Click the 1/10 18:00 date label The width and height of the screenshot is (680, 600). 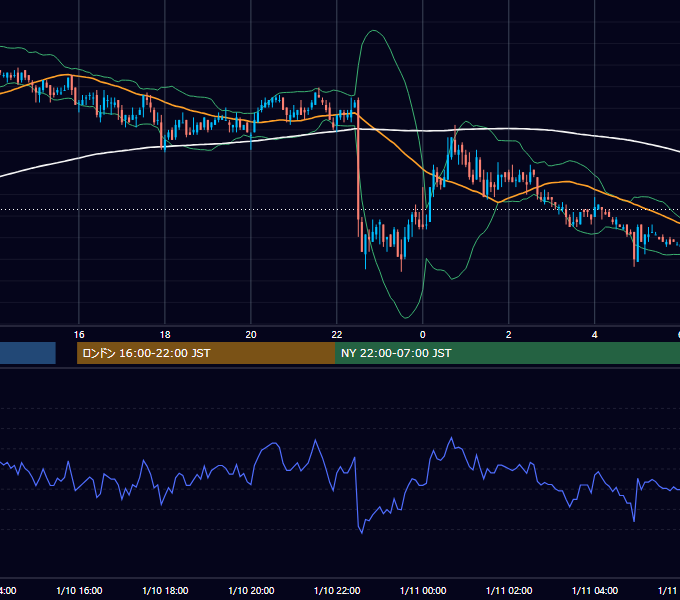165,590
